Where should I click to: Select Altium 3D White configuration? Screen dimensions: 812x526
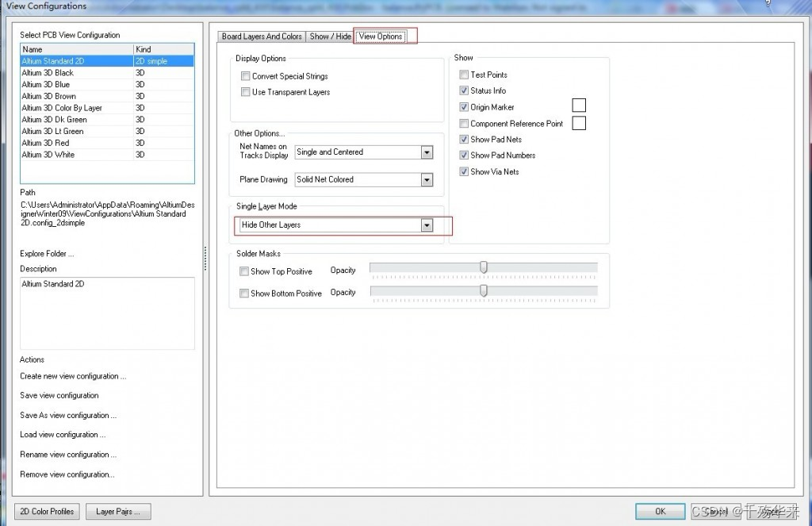coord(107,155)
